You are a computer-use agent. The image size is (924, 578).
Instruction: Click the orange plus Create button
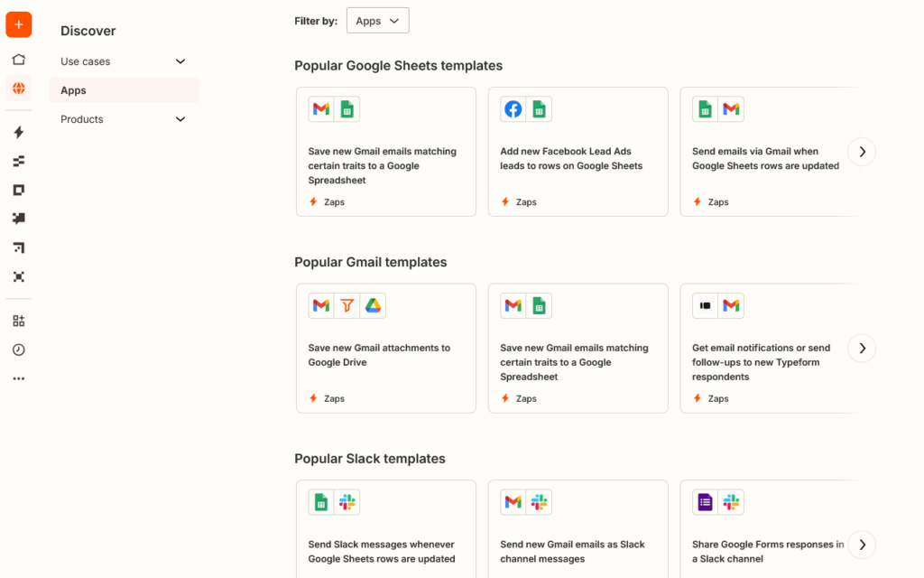(19, 24)
